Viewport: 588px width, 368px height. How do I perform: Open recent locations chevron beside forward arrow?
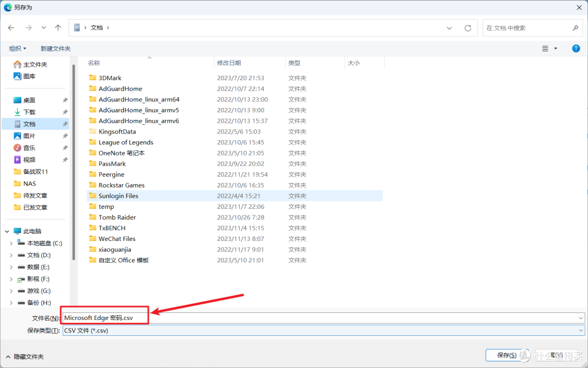(44, 28)
